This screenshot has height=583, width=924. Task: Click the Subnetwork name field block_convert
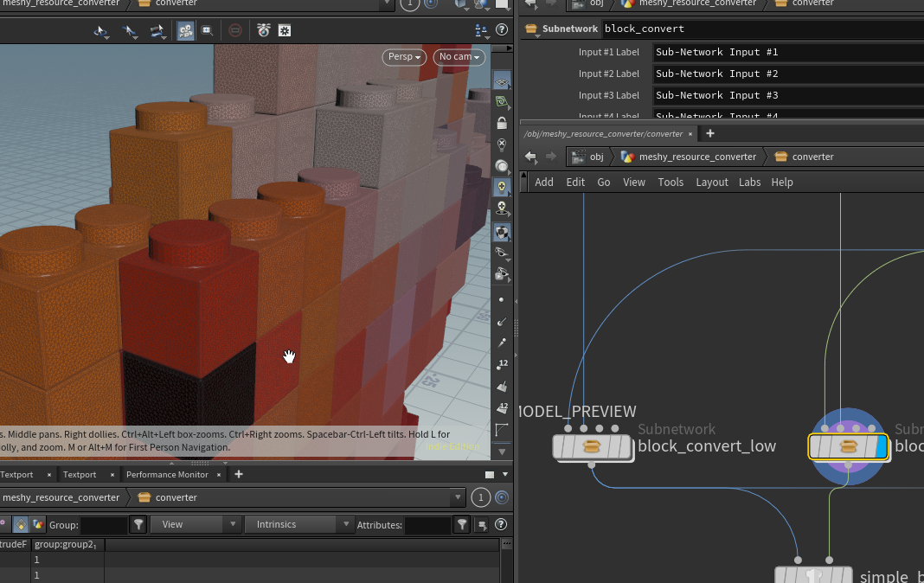763,29
